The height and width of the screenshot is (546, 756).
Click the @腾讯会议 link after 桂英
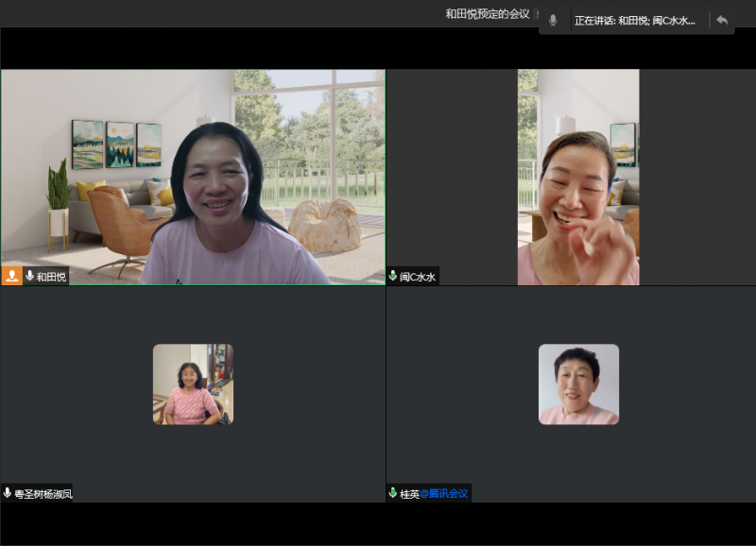tap(443, 493)
